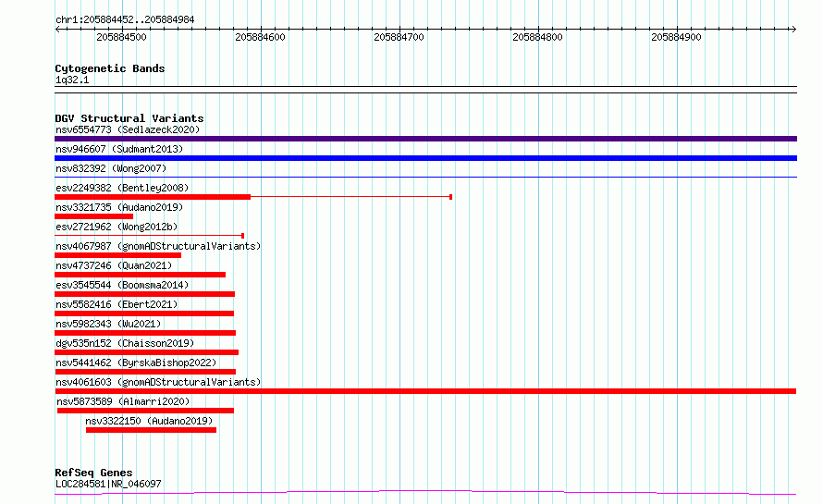823x504 pixels.
Task: Click the end marker of esv2721962 line
Action: pyautogui.click(x=242, y=236)
